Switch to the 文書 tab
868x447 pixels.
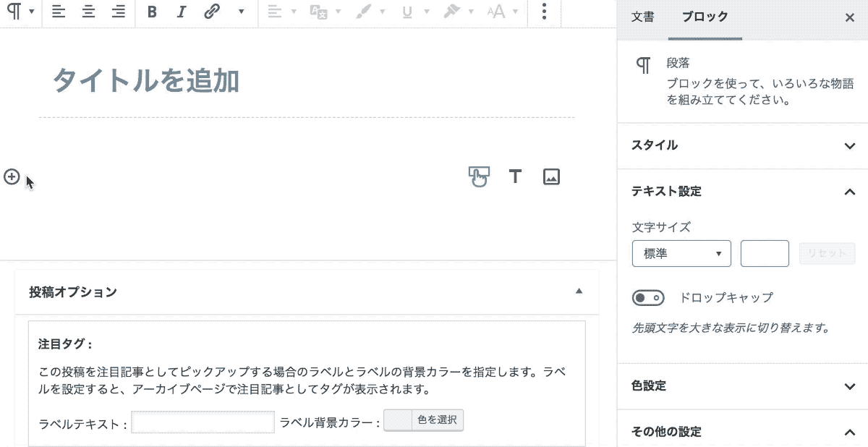tap(642, 17)
